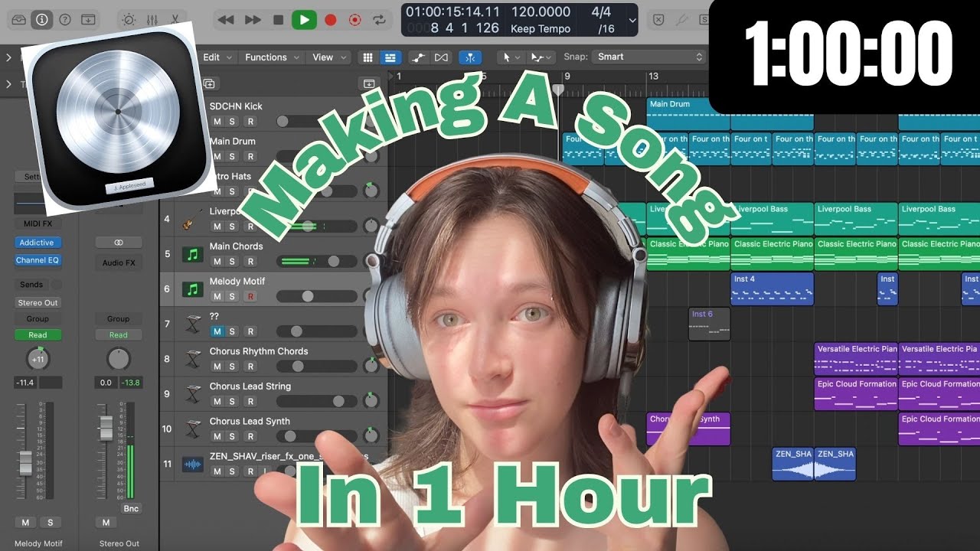Click the red Record button
The image size is (980, 551).
[330, 20]
